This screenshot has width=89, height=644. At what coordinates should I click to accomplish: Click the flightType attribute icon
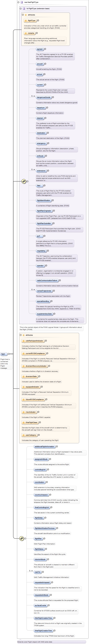point(26,20)
